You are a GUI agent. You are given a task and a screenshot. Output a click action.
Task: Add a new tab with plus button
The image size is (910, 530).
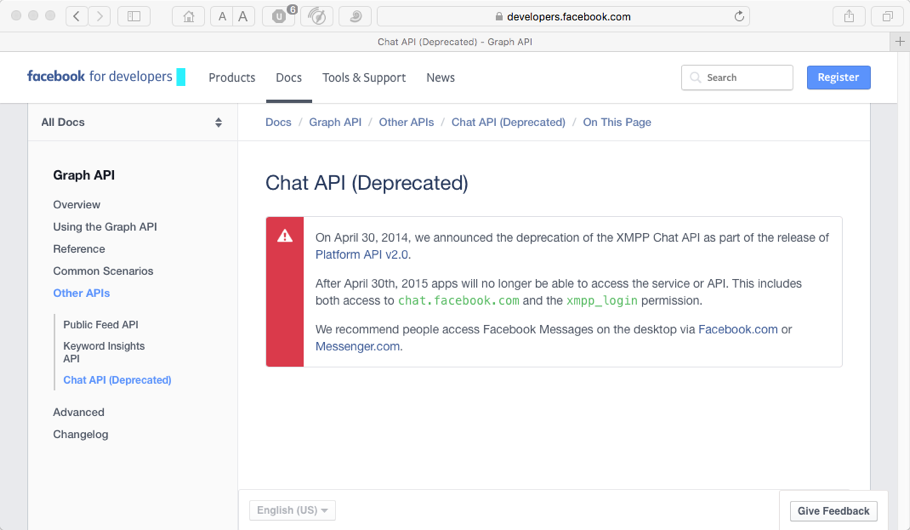click(900, 42)
